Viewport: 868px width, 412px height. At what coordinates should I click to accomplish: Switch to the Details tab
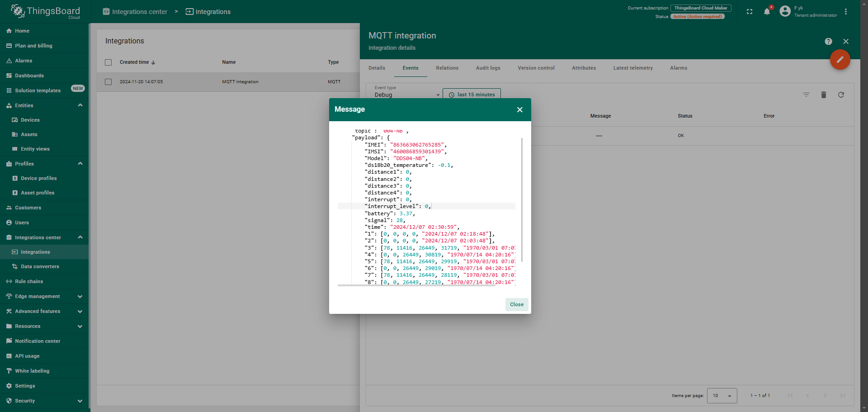377,68
